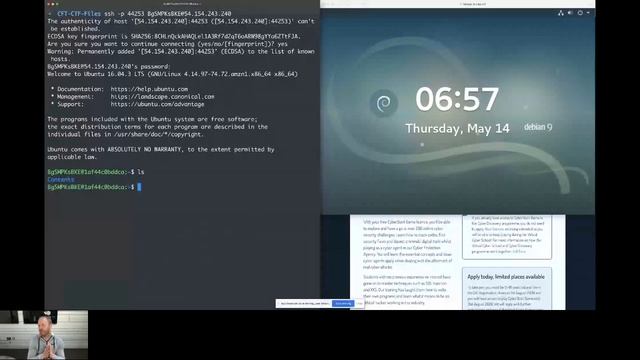Open the ubuntu.com/advantage support link in terminal

(158, 104)
